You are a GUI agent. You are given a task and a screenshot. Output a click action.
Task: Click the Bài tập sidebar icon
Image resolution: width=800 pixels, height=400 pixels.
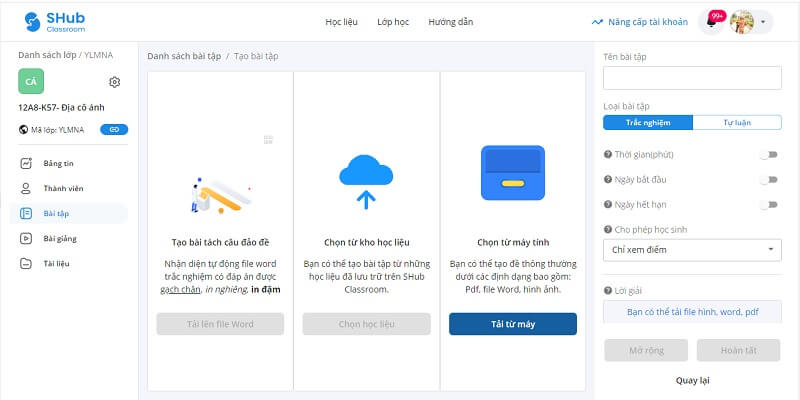pyautogui.click(x=26, y=213)
